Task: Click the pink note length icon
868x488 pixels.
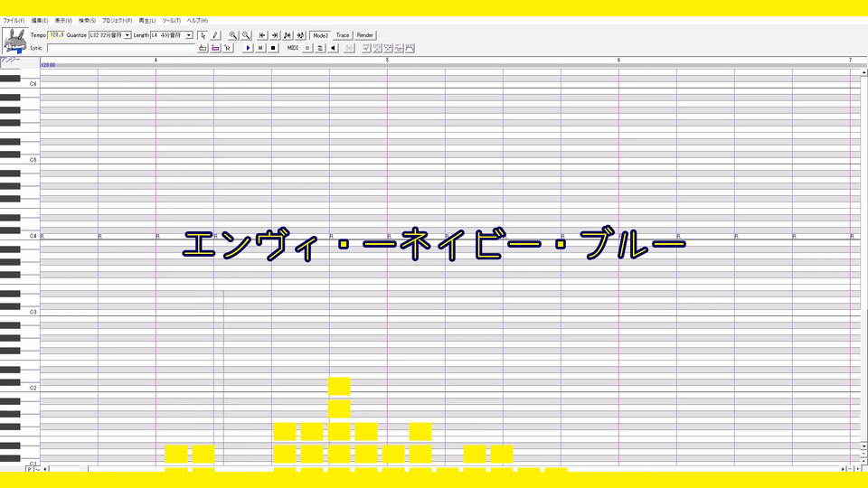Action: pos(215,48)
